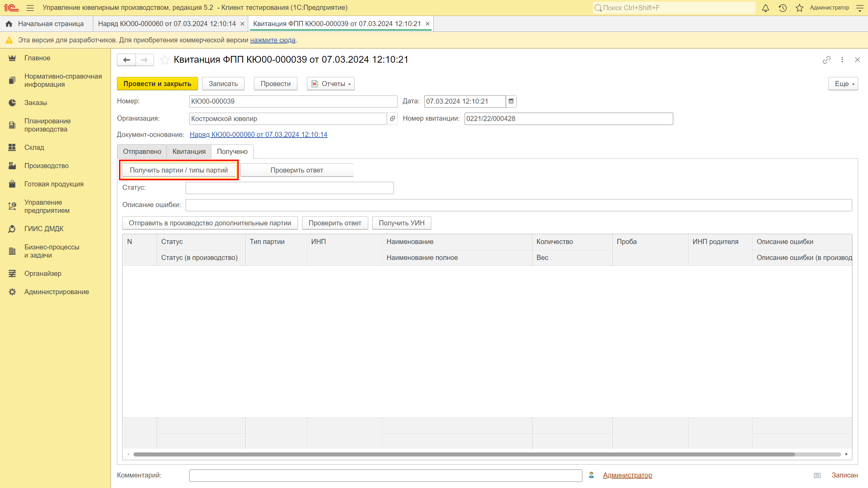
Task: Navigate back with left arrow
Action: pos(126,60)
